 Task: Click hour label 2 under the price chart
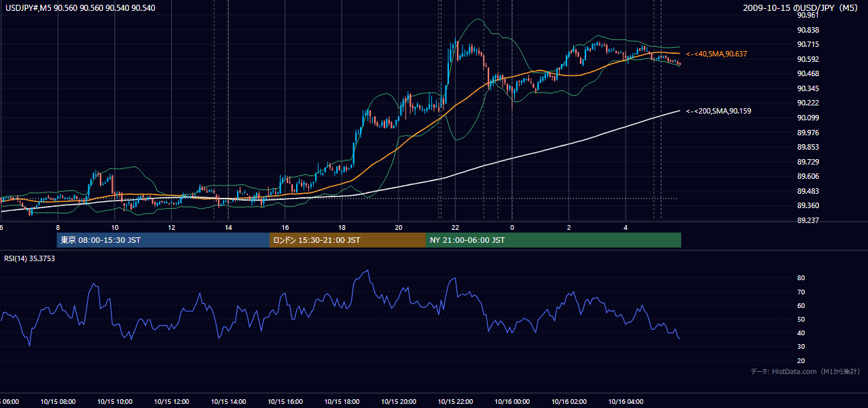tap(569, 228)
